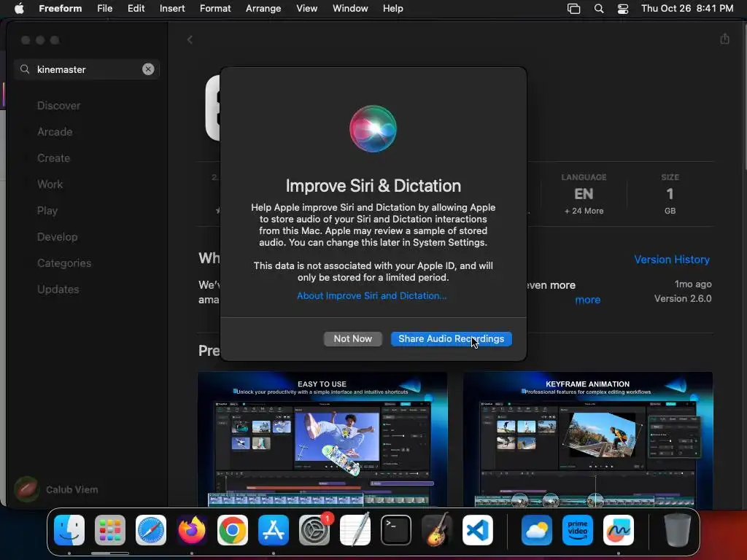The height and width of the screenshot is (560, 747).
Task: Select Categories in the sidebar
Action: tap(64, 262)
